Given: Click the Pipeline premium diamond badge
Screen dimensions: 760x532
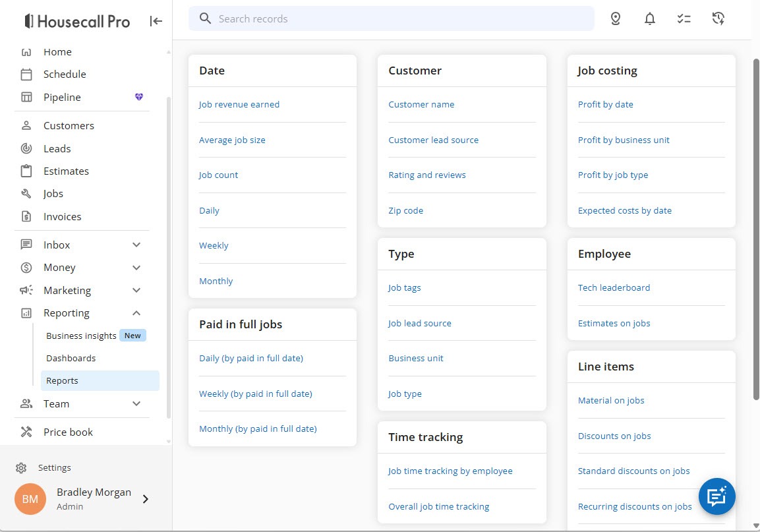Looking at the screenshot, I should point(139,97).
